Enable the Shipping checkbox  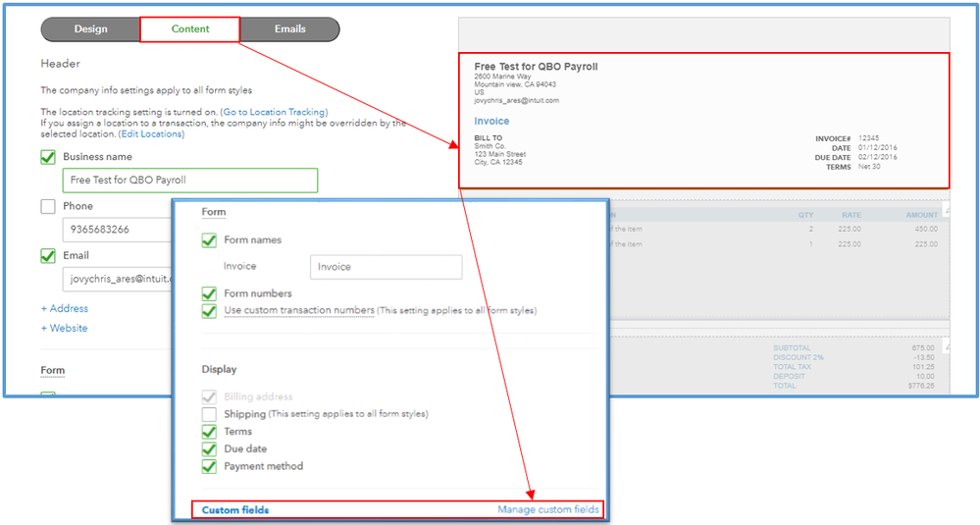[x=209, y=414]
